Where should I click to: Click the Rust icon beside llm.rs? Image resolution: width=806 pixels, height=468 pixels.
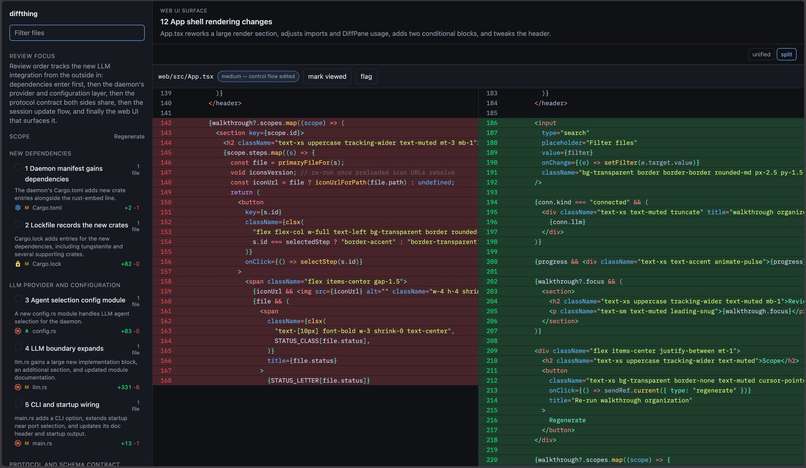click(x=18, y=387)
